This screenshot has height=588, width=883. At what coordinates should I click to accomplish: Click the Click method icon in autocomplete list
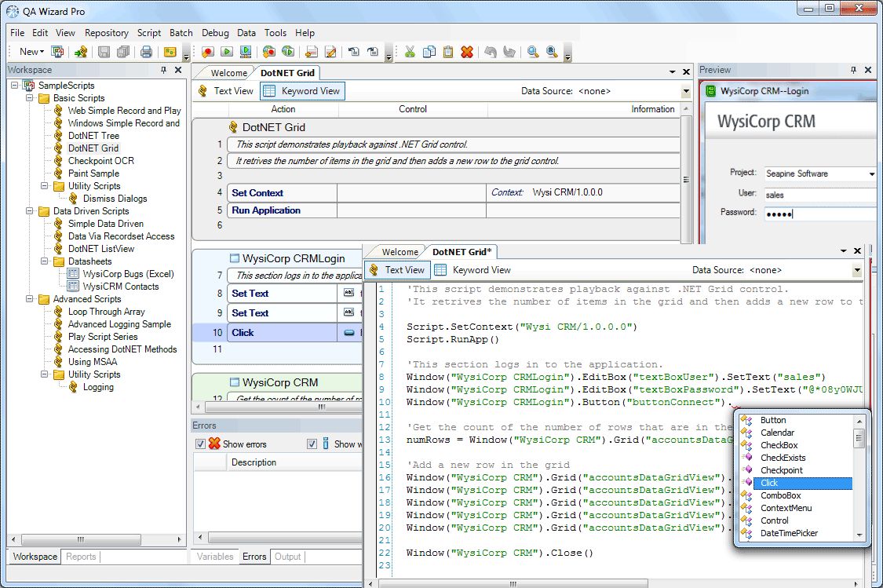click(x=747, y=483)
